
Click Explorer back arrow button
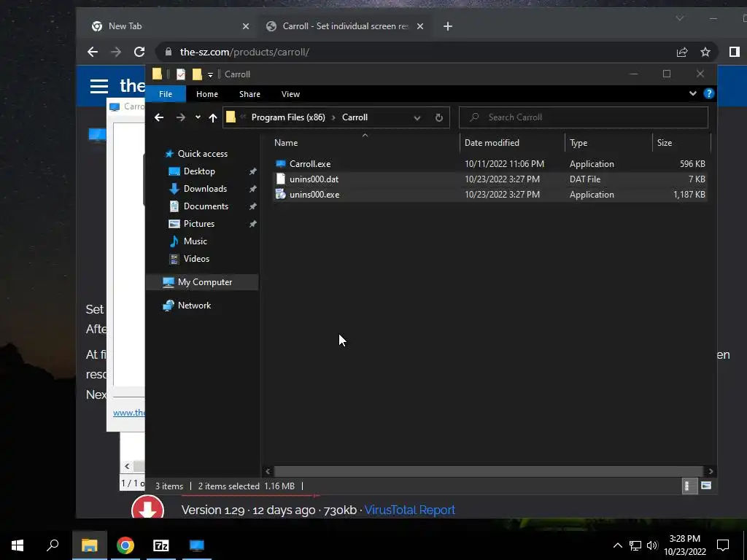(159, 117)
